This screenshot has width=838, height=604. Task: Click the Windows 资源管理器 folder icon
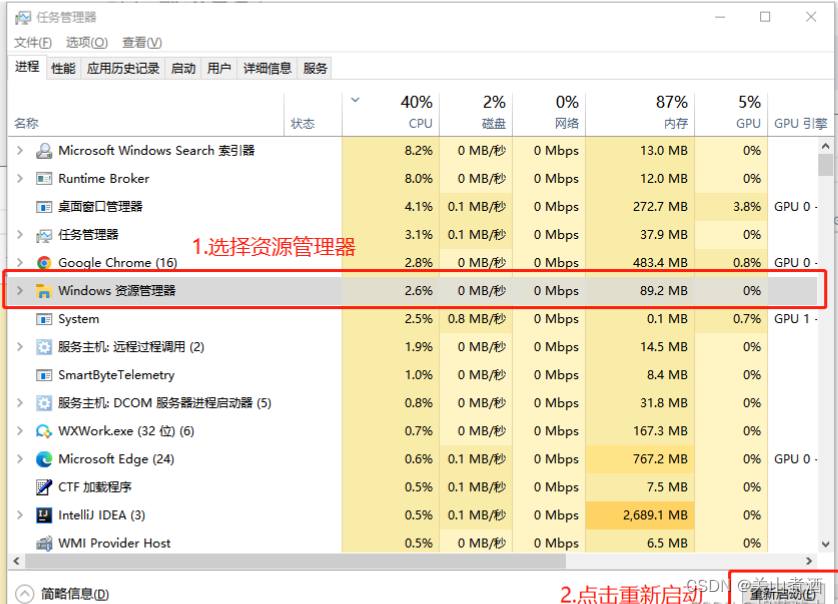(x=44, y=291)
